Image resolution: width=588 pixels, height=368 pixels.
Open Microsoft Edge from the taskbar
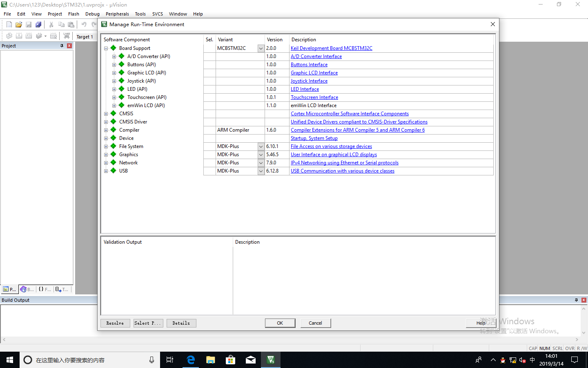click(191, 360)
